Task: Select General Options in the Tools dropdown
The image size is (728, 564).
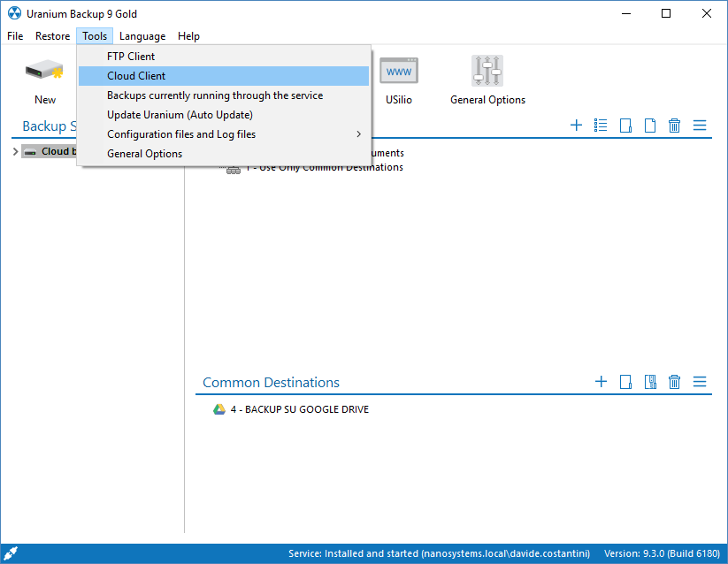Action: 224,154
